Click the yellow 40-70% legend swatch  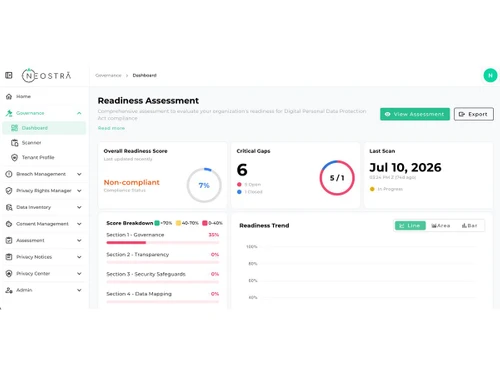[178, 223]
